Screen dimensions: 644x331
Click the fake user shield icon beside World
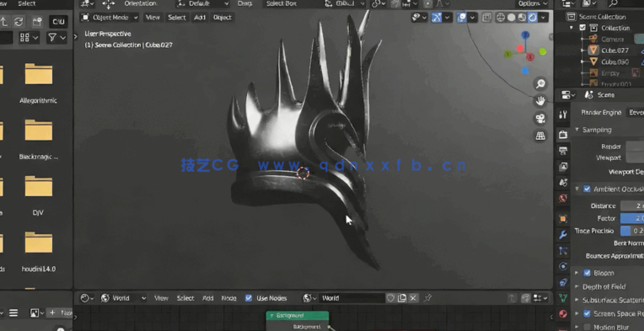[x=391, y=298]
